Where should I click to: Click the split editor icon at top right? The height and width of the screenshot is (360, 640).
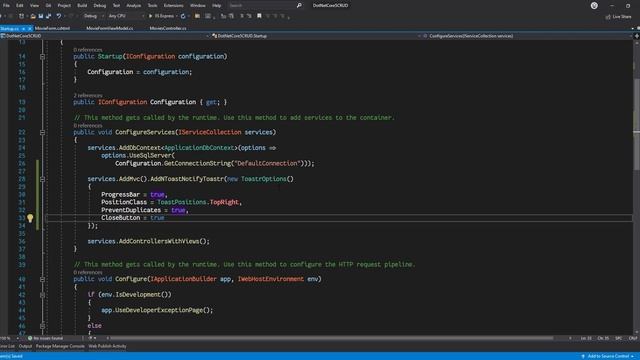636,36
